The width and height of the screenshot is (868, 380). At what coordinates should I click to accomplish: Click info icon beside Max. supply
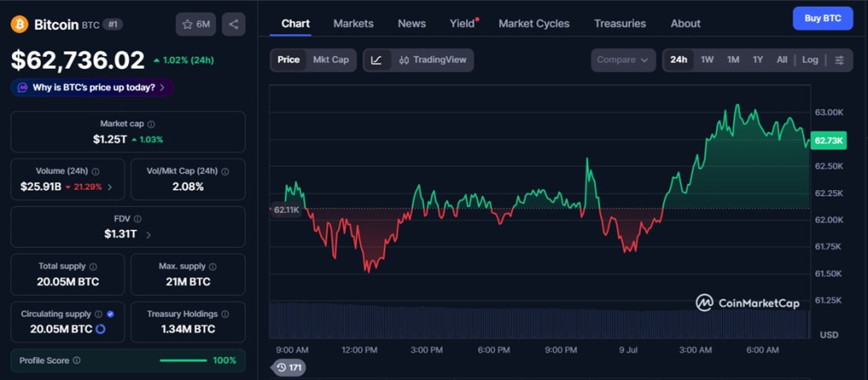tap(213, 266)
